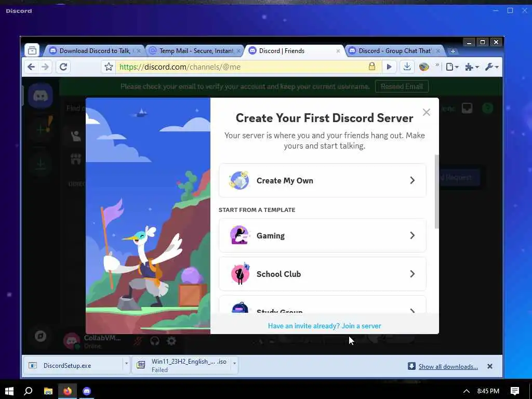Screen dimensions: 532x399
Task: Choose Create My Own server option
Action: point(322,180)
